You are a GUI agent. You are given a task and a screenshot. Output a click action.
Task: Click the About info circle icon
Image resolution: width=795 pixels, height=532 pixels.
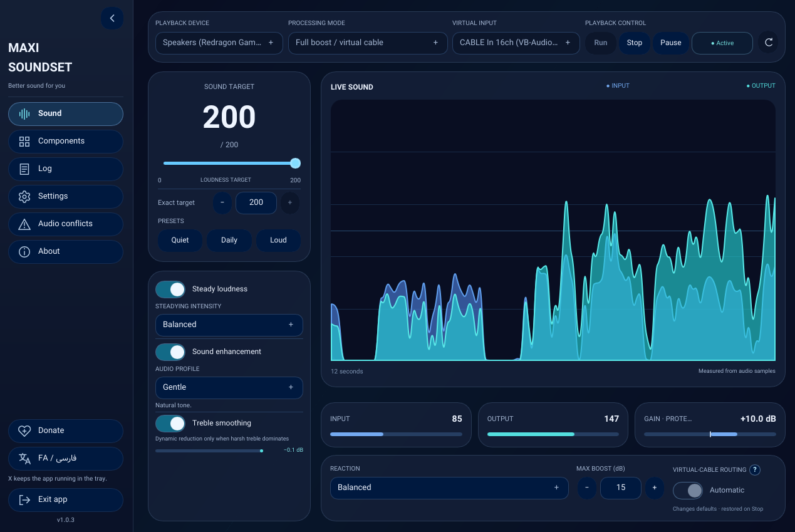pyautogui.click(x=24, y=251)
